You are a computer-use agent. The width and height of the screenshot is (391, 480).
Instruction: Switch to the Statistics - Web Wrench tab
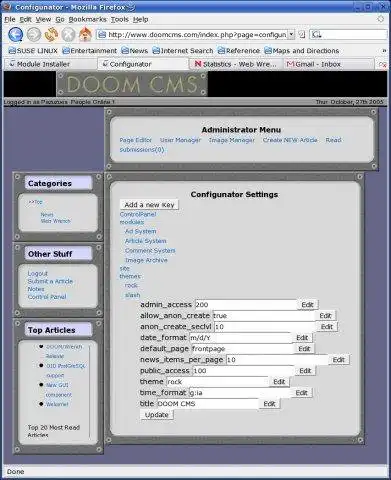pyautogui.click(x=236, y=64)
